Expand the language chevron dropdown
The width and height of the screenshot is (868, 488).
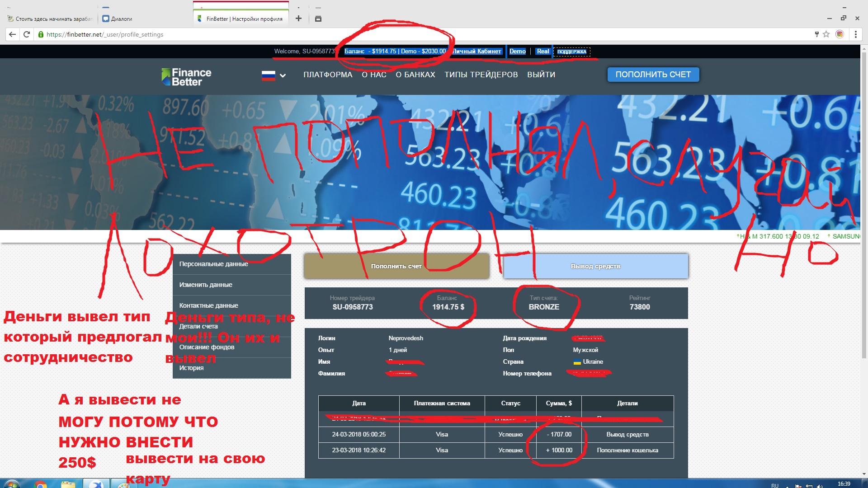[283, 75]
